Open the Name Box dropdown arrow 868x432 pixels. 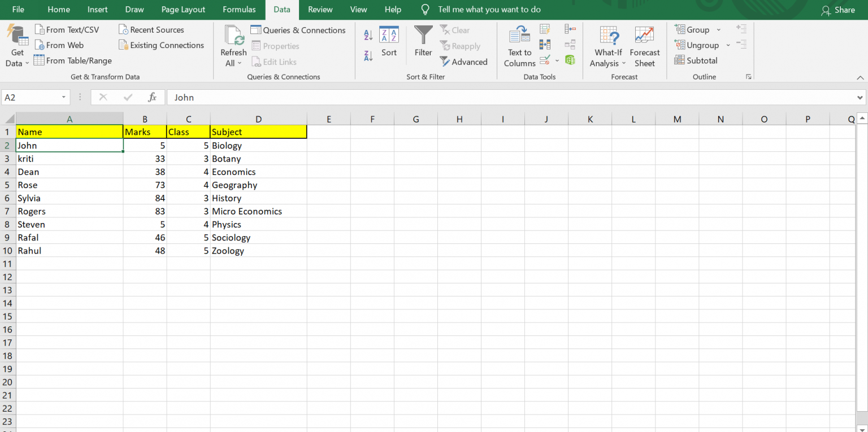point(64,97)
